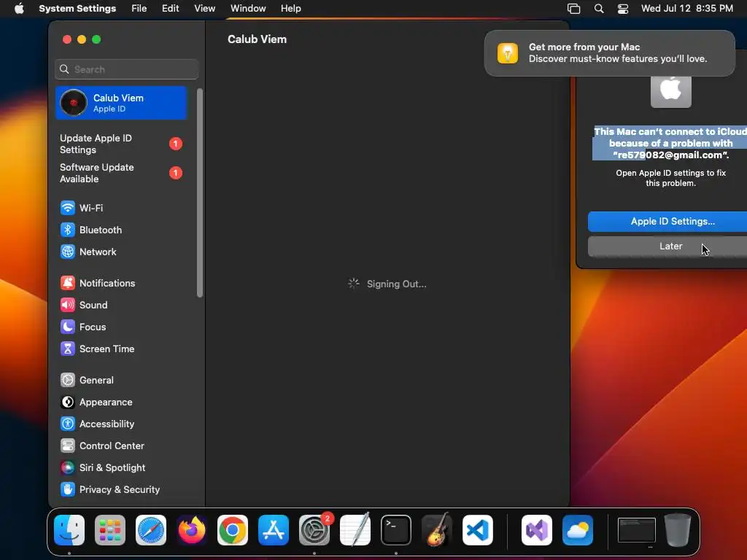Open the App Store from the Dock
This screenshot has height=560, width=747.
274,530
